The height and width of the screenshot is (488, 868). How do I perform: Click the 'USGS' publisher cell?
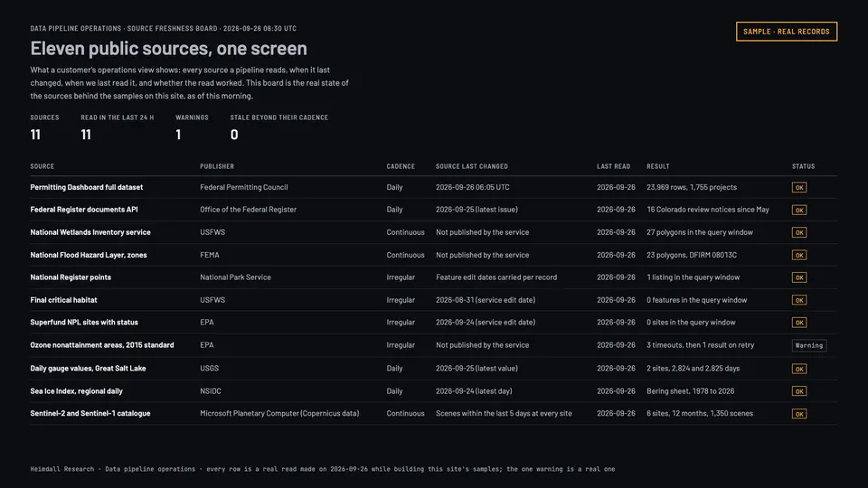[x=209, y=368]
